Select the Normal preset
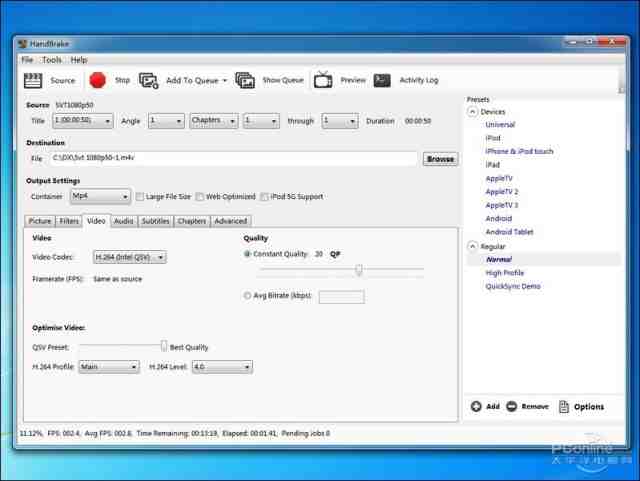 (x=499, y=259)
